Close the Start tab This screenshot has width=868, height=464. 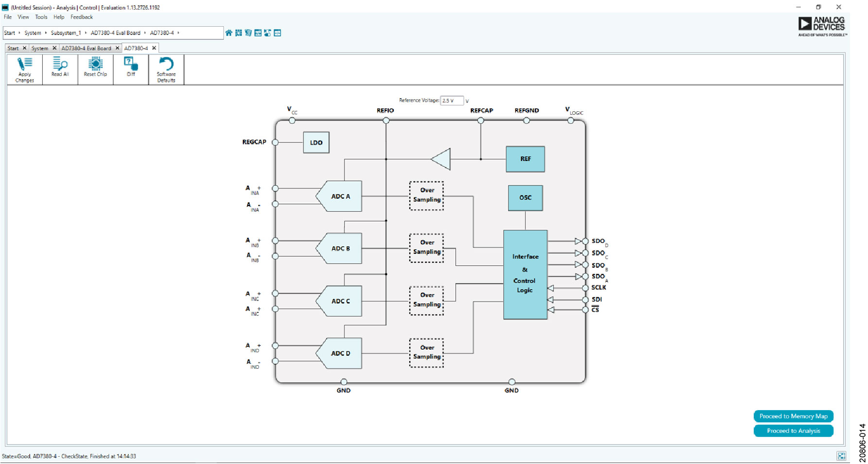click(25, 48)
